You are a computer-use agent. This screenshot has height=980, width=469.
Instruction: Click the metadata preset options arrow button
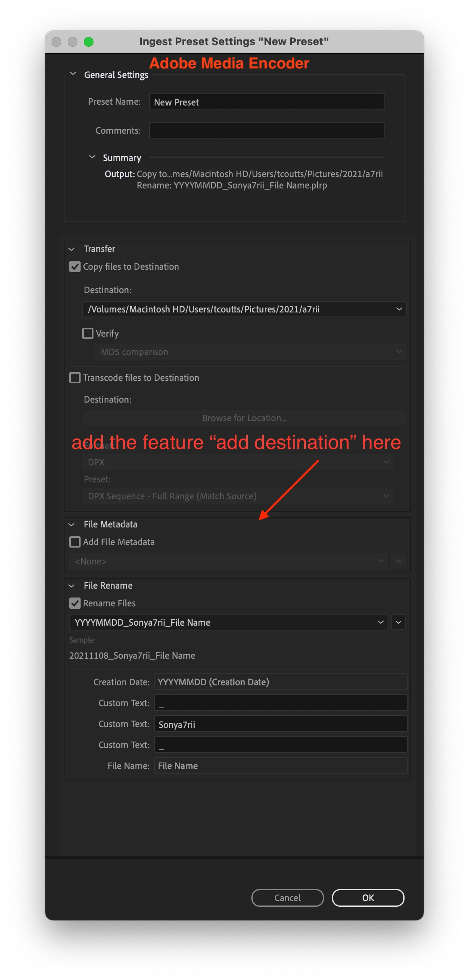398,561
